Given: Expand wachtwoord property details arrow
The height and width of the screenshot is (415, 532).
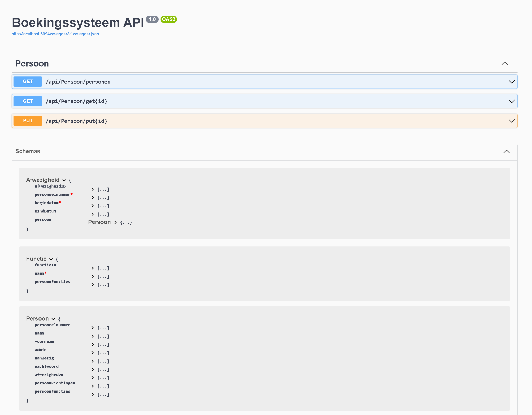Looking at the screenshot, I should click(93, 369).
